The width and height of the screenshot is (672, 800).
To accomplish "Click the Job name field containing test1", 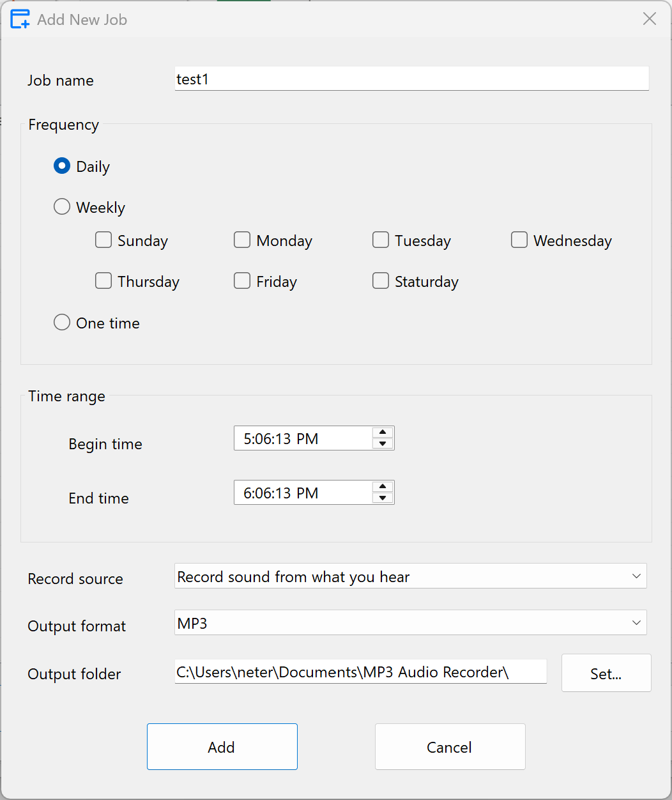I will click(411, 78).
